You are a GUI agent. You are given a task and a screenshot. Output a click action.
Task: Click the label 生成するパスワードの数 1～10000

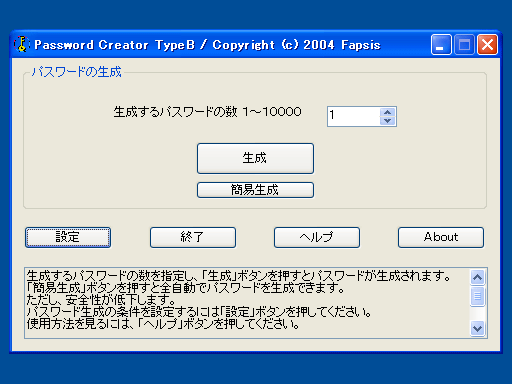tap(207, 112)
